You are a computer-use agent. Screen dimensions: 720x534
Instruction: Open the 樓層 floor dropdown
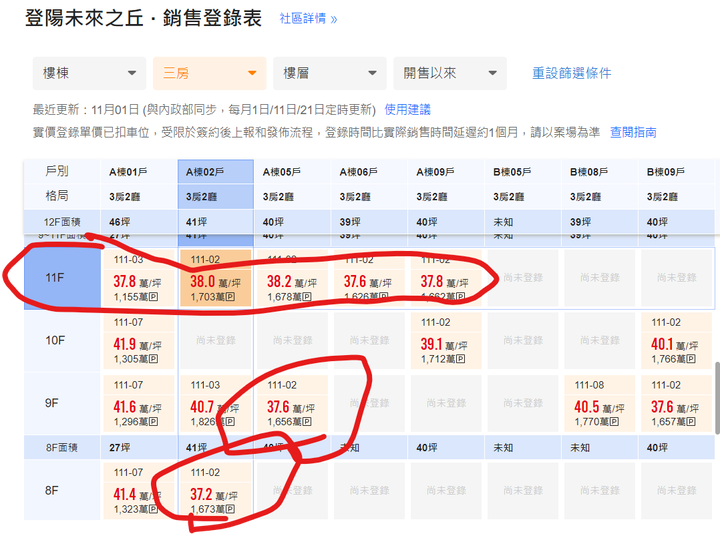330,73
